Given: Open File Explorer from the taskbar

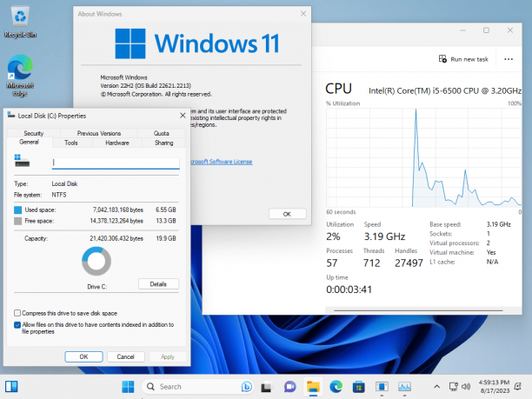Looking at the screenshot, I should pos(313,387).
